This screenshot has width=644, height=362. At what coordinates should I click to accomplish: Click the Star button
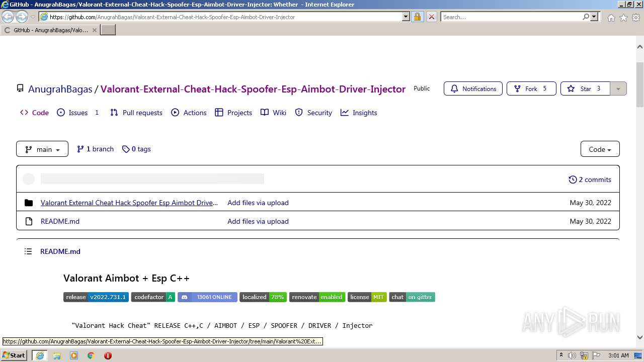coord(585,88)
